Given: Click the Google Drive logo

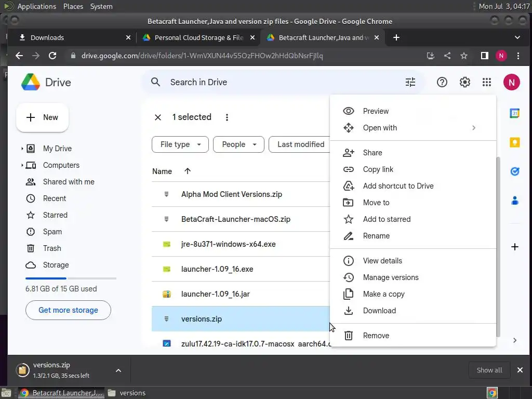Looking at the screenshot, I should 31,82.
